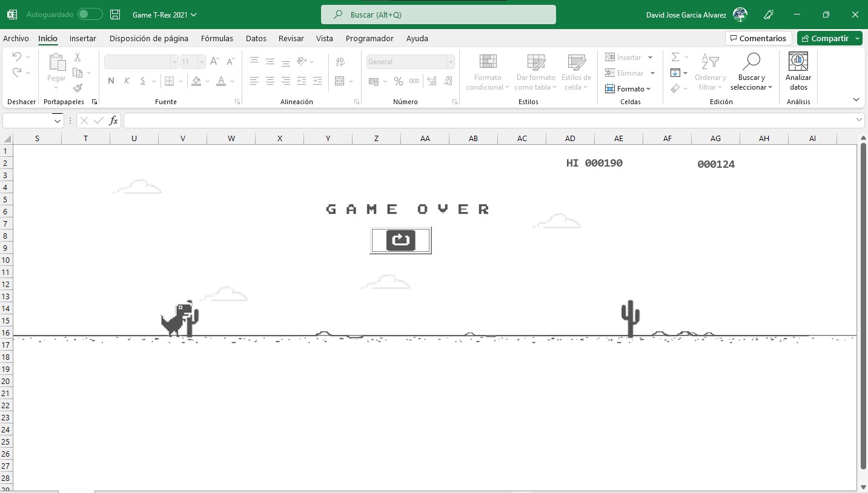
Task: Click the font color A icon
Action: pyautogui.click(x=221, y=81)
